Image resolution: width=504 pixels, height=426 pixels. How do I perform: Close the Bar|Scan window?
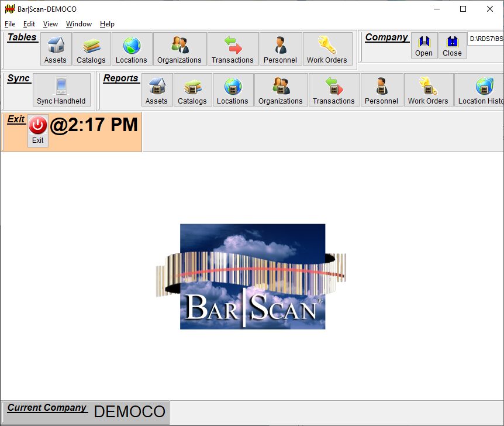490,9
